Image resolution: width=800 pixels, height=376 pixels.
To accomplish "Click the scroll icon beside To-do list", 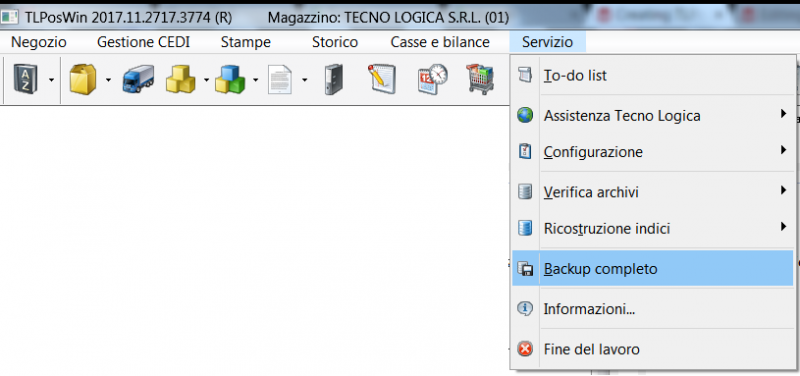I will [x=524, y=75].
